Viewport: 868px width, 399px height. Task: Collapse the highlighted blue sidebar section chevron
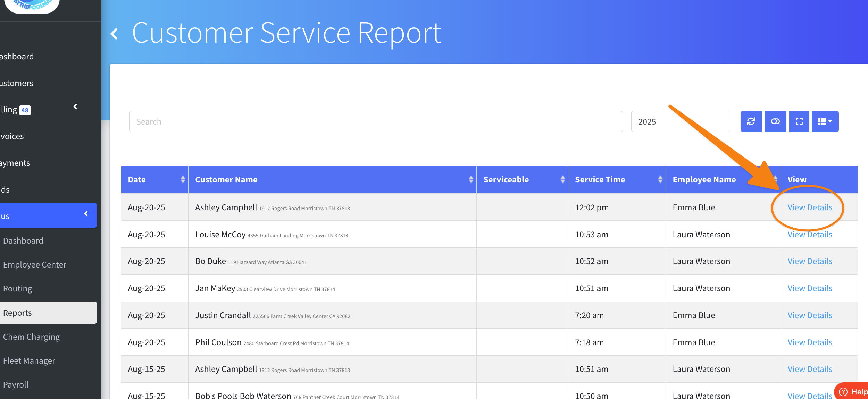[x=86, y=214]
